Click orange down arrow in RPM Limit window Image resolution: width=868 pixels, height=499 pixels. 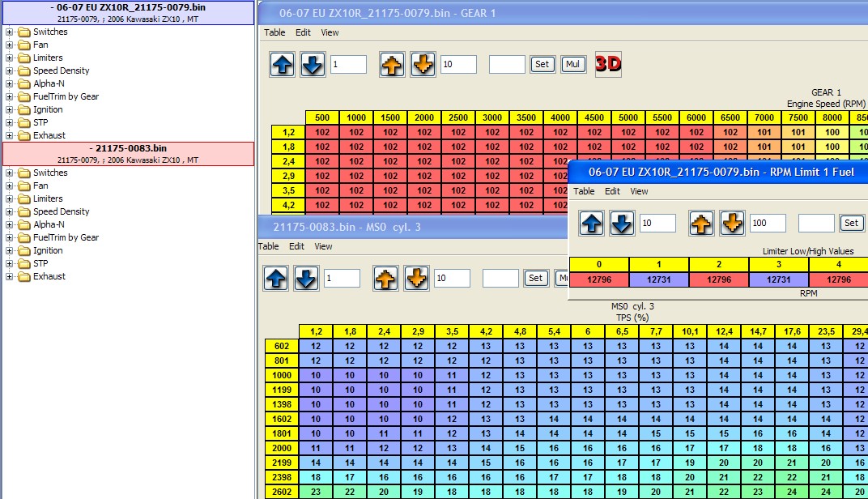732,223
